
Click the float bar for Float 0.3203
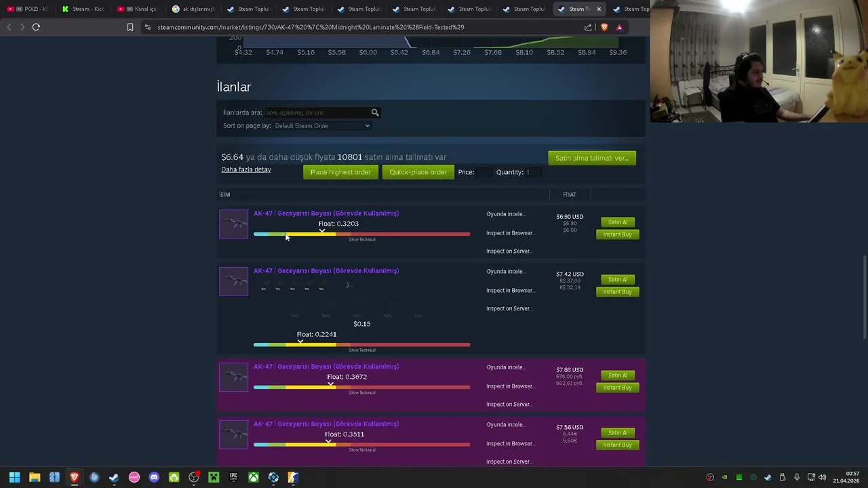click(361, 234)
